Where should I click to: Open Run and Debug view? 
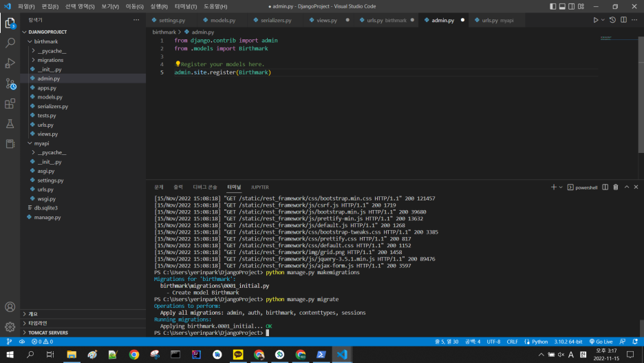click(x=10, y=63)
